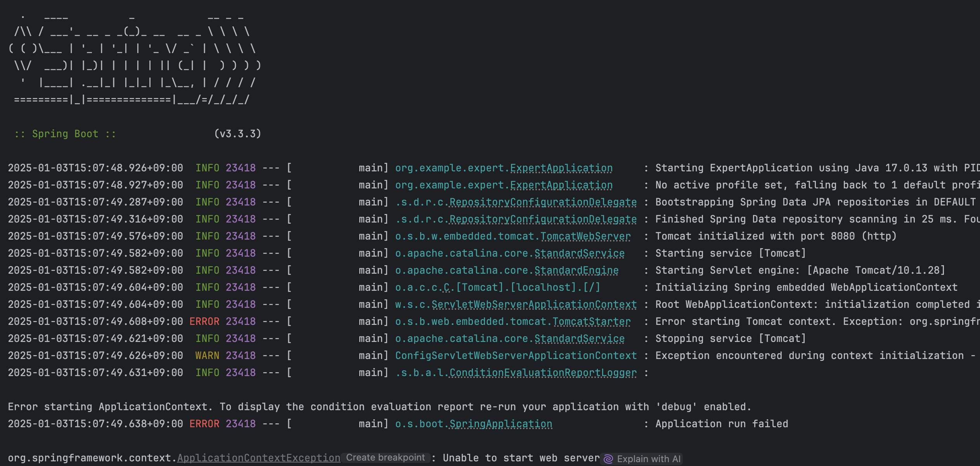Click the Explain with AI swirl icon
This screenshot has height=466, width=980.
[608, 459]
